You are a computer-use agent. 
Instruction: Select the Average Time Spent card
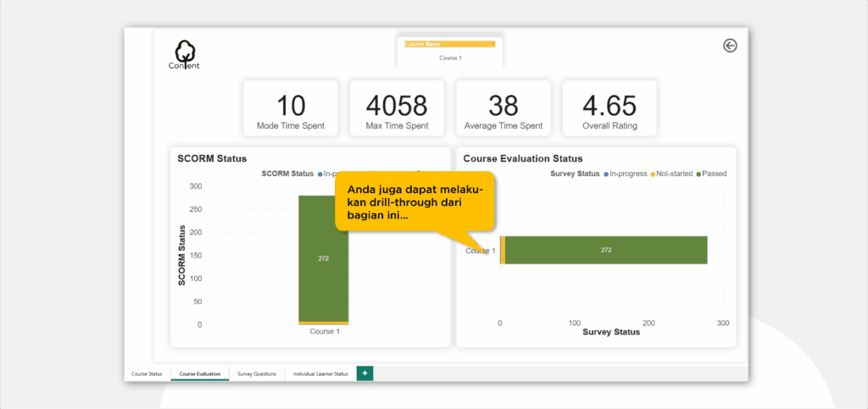[504, 108]
